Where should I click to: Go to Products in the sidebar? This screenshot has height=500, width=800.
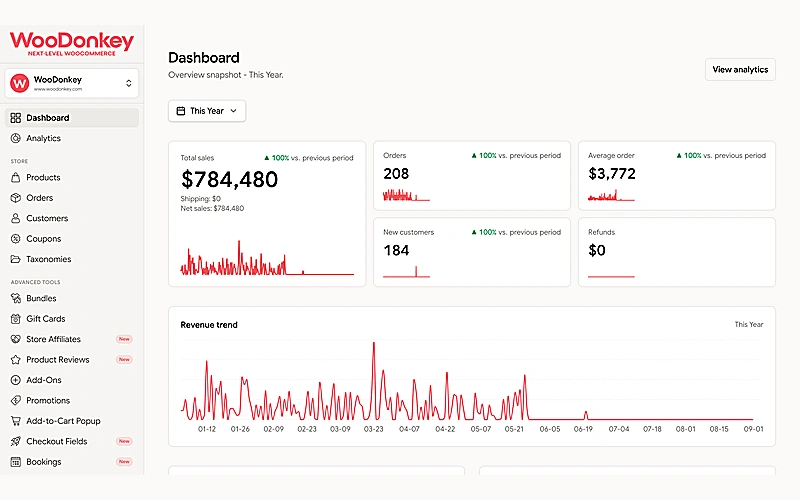(x=72, y=178)
